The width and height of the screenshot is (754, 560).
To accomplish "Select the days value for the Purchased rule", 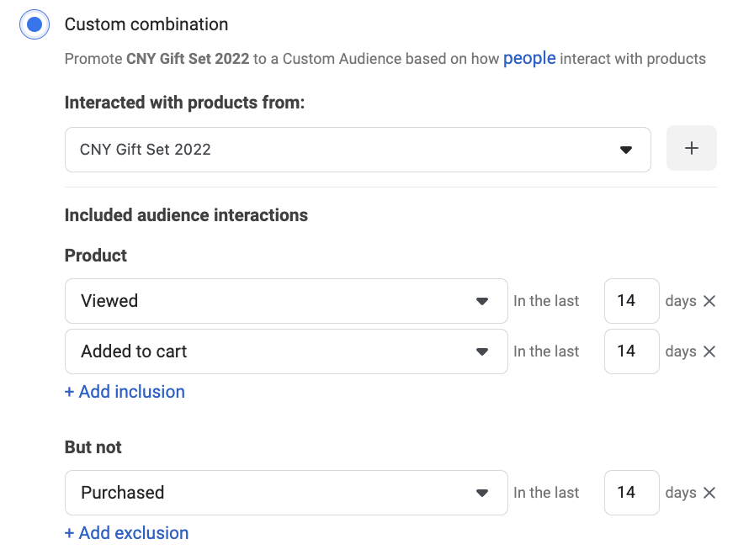I will coord(631,493).
